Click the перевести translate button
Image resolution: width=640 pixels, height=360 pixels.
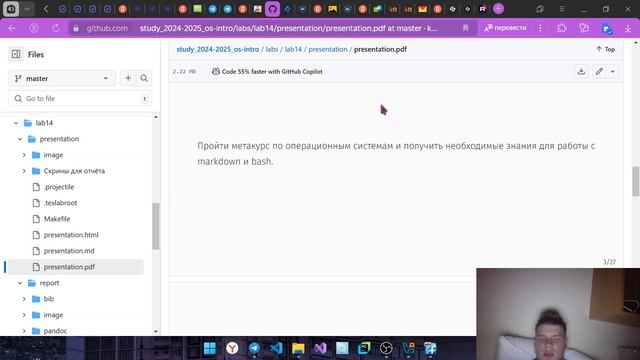(505, 28)
